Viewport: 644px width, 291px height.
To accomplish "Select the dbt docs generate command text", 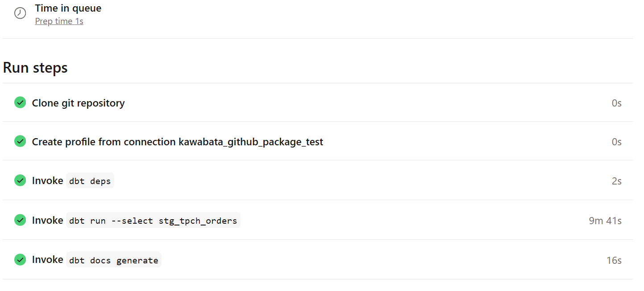I will [x=114, y=260].
